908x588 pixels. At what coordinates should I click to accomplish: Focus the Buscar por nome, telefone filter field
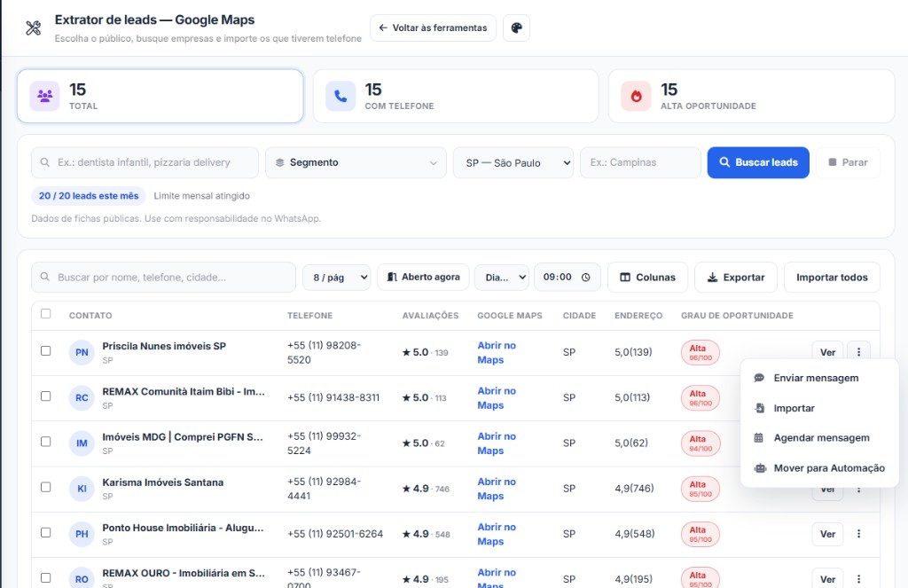163,278
